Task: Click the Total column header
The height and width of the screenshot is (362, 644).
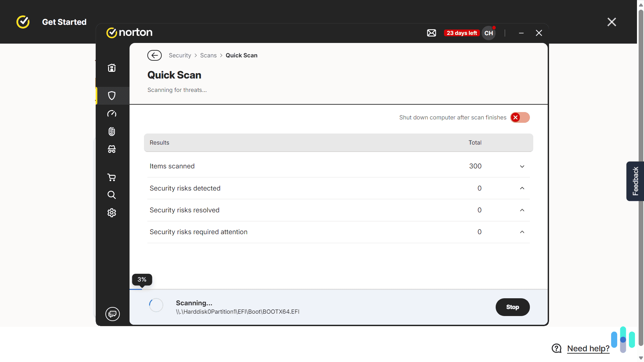Action: tap(475, 143)
